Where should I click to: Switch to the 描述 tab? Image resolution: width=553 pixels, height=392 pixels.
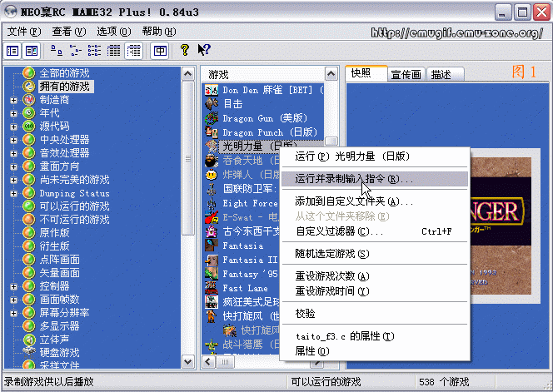tap(445, 75)
